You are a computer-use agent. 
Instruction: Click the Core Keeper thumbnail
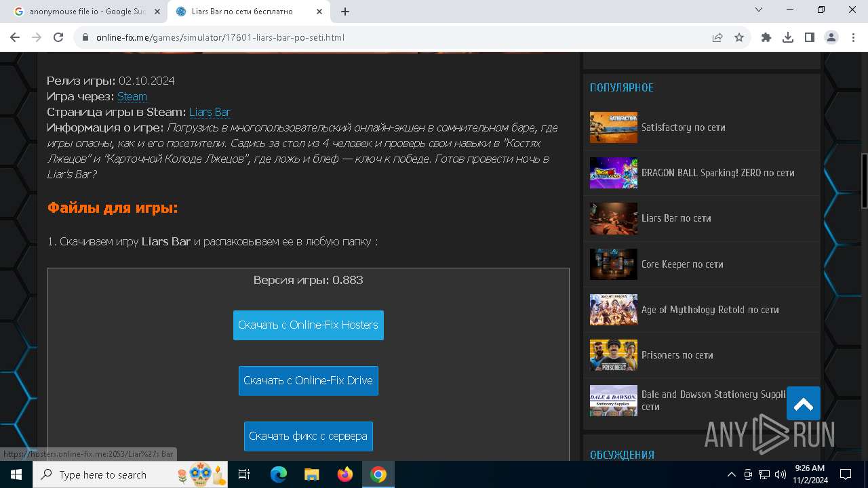(614, 264)
